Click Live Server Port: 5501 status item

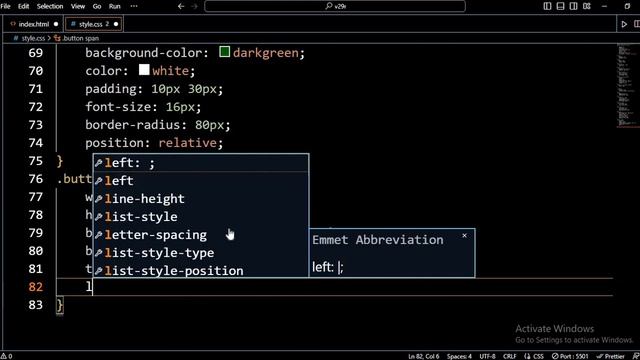click(570, 356)
